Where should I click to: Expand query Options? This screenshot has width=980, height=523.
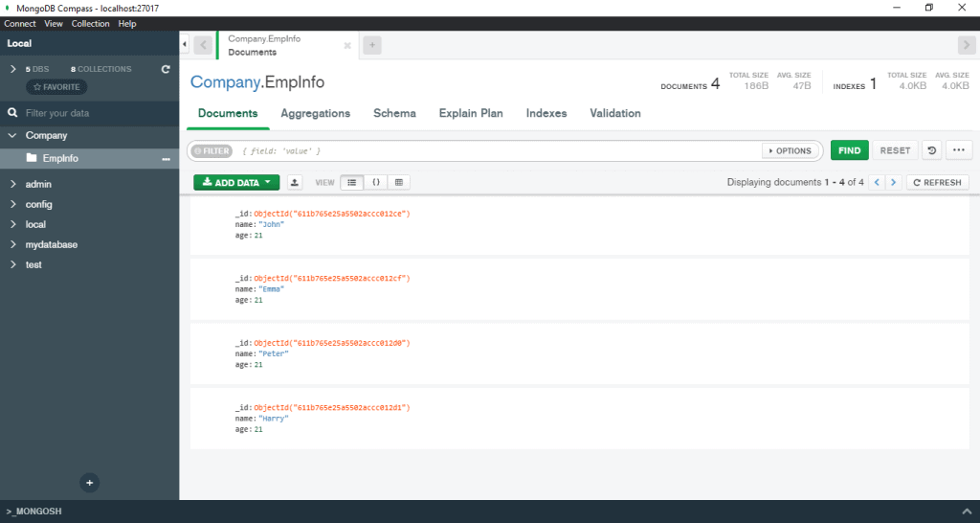790,150
